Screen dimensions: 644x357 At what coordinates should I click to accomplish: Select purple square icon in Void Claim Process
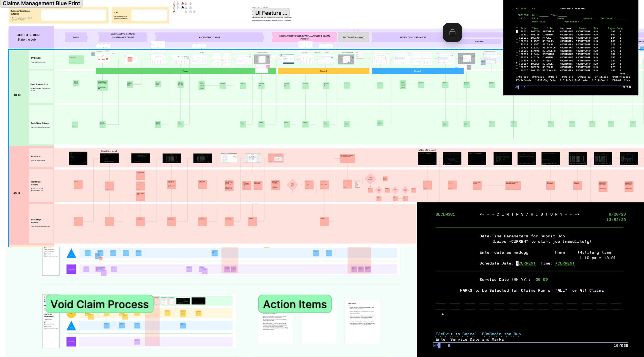click(71, 342)
